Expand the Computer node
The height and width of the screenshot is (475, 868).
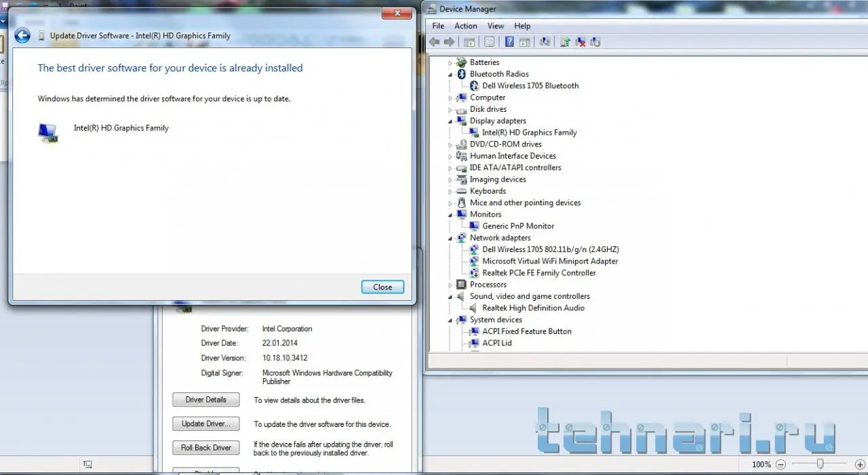(x=450, y=98)
